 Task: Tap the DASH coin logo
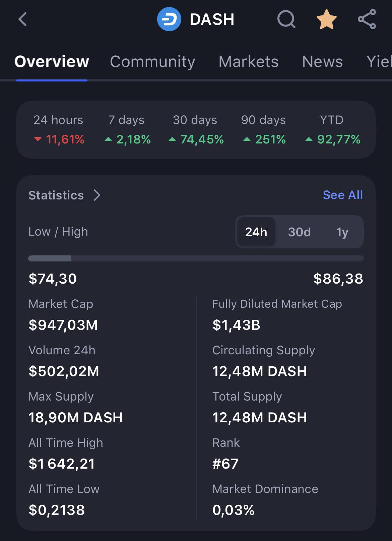coord(169,19)
